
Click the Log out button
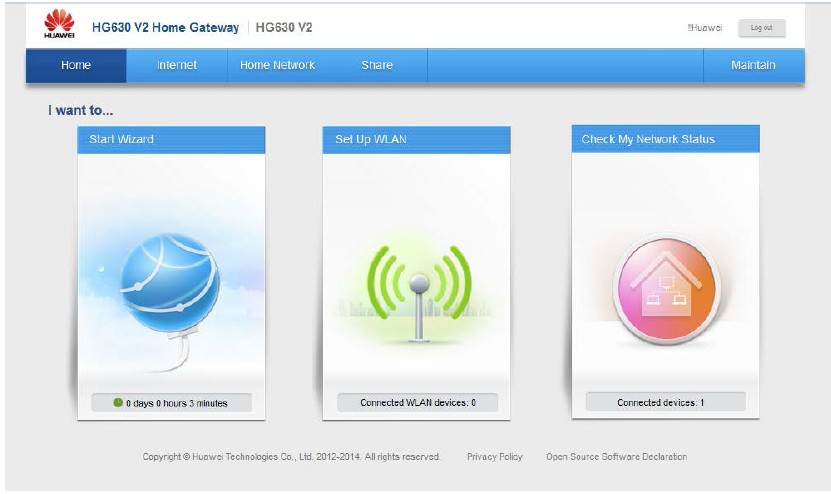pos(762,28)
